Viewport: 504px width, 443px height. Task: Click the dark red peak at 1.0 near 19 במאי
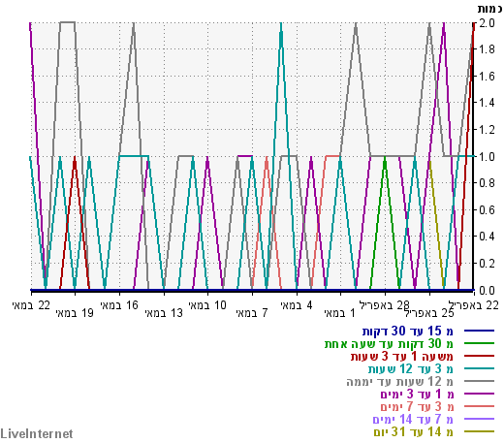(75, 158)
